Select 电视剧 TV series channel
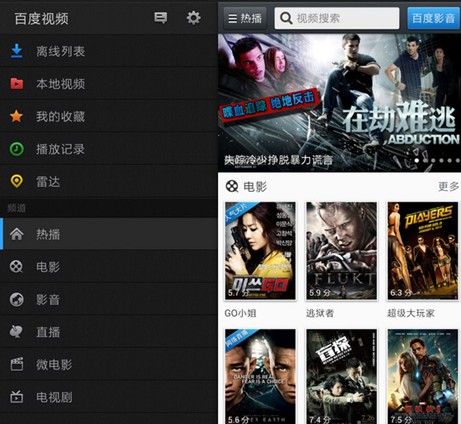 (x=109, y=397)
